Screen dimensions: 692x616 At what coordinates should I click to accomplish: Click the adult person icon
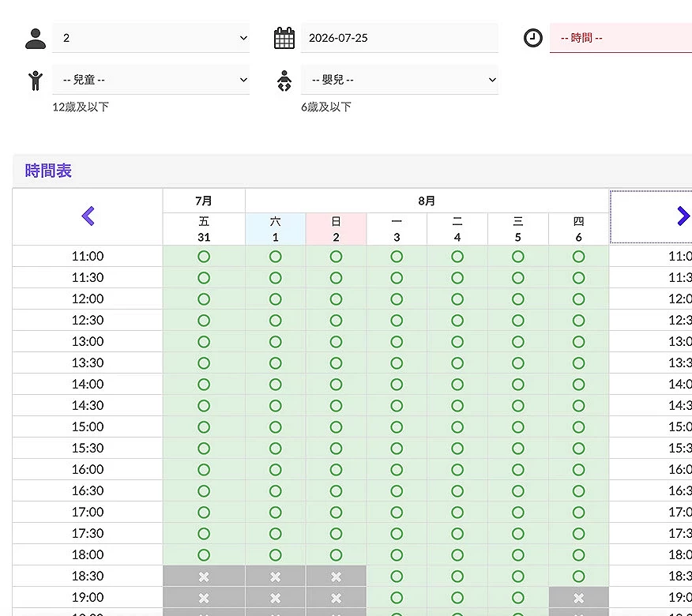click(36, 39)
